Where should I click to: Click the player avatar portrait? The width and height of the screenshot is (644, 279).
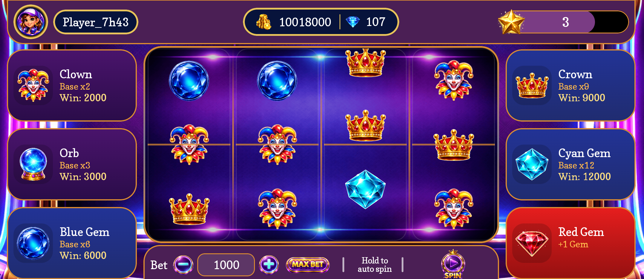(x=30, y=22)
